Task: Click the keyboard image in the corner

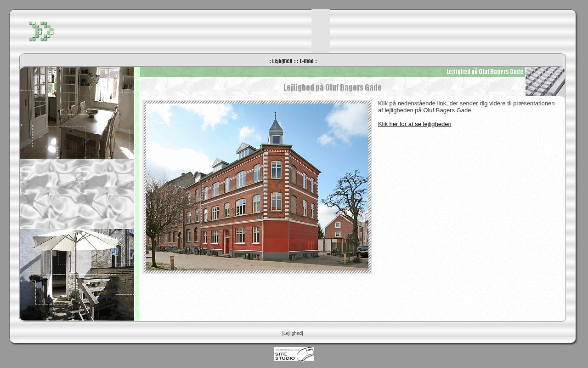Action: click(545, 81)
